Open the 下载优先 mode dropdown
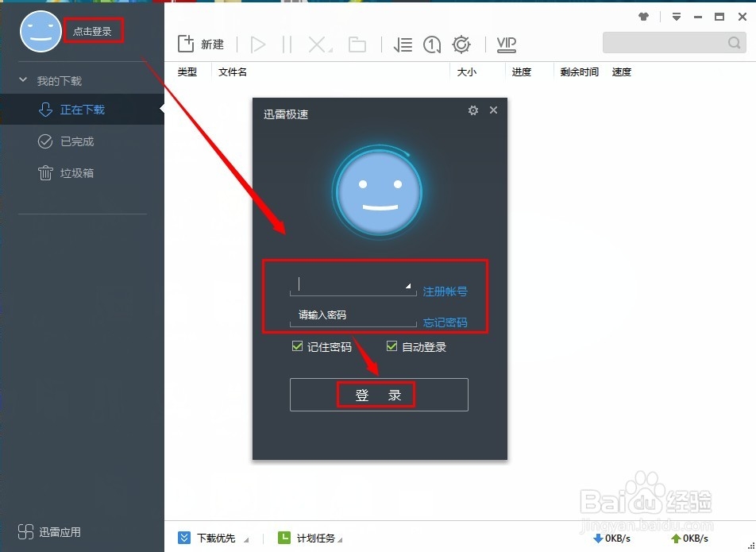This screenshot has width=756, height=552. (213, 538)
